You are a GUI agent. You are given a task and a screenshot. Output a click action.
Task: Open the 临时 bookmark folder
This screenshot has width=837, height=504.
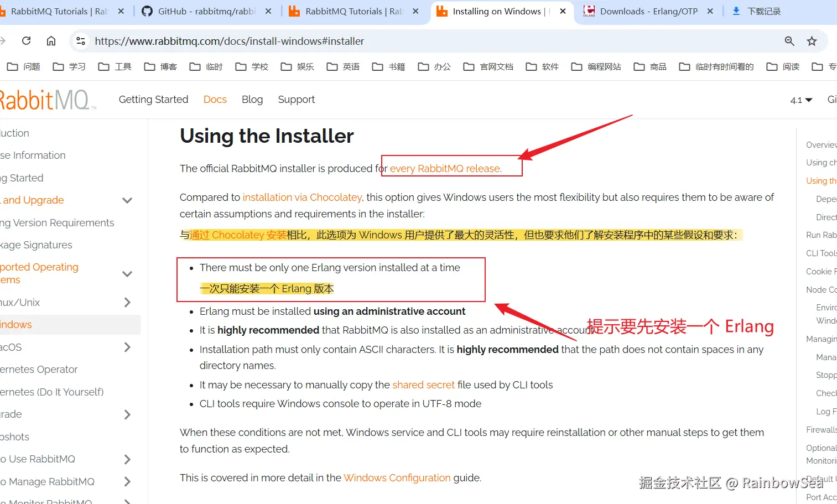206,67
